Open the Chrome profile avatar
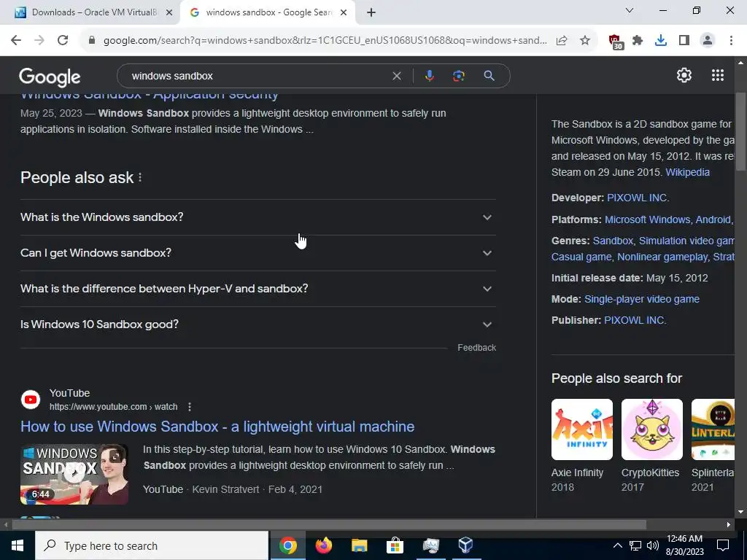The height and width of the screenshot is (560, 747). tap(708, 41)
